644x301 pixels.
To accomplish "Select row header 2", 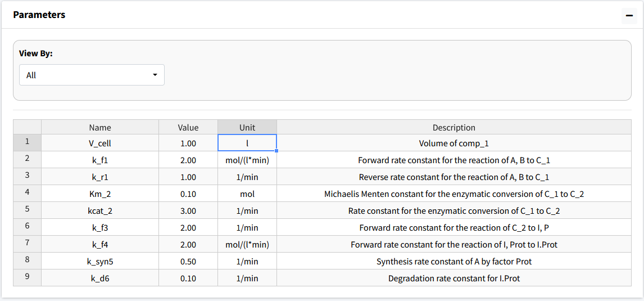I will point(27,160).
